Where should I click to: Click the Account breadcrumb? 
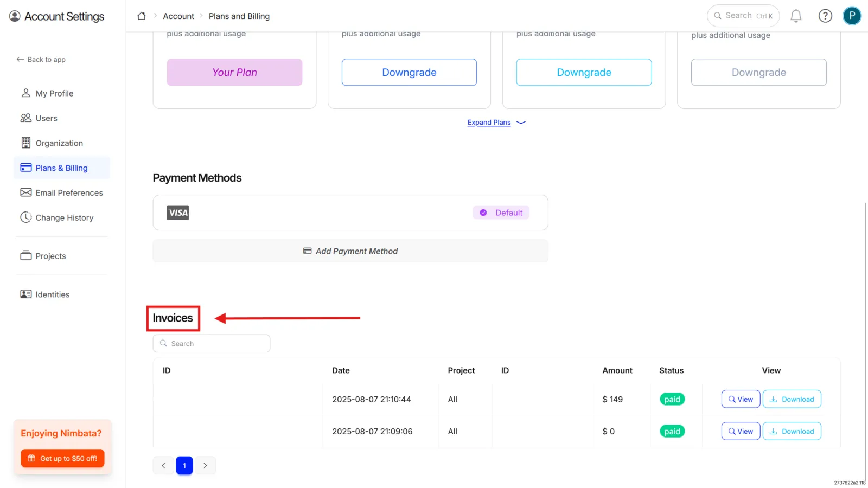[178, 16]
